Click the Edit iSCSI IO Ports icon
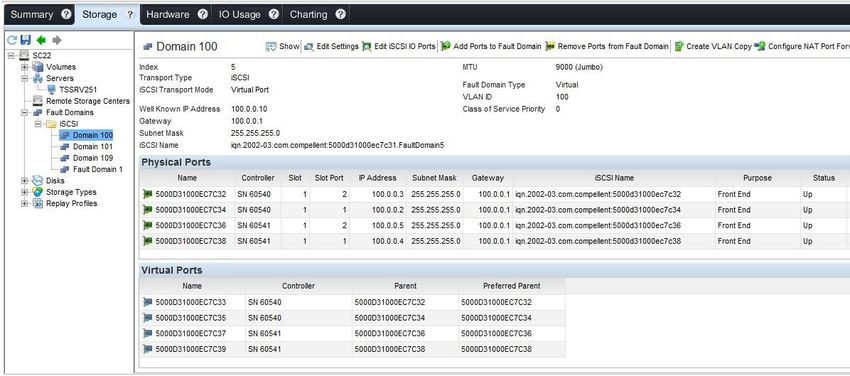850x376 pixels. 366,47
